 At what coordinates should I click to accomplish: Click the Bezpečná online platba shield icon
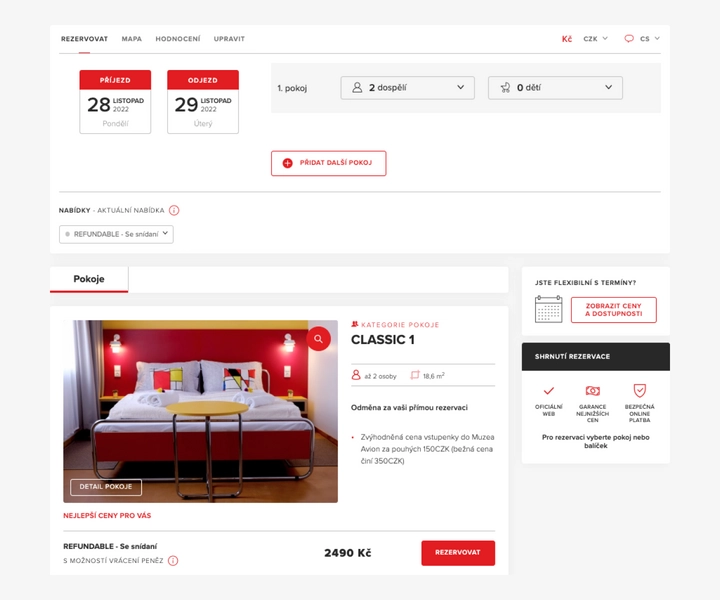coord(639,391)
